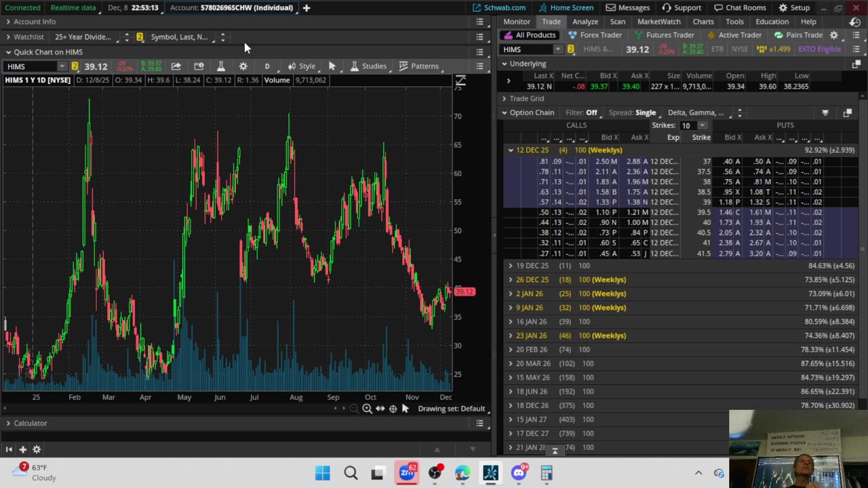The width and height of the screenshot is (868, 488).
Task: Open the flask quick study icon
Action: 220,66
